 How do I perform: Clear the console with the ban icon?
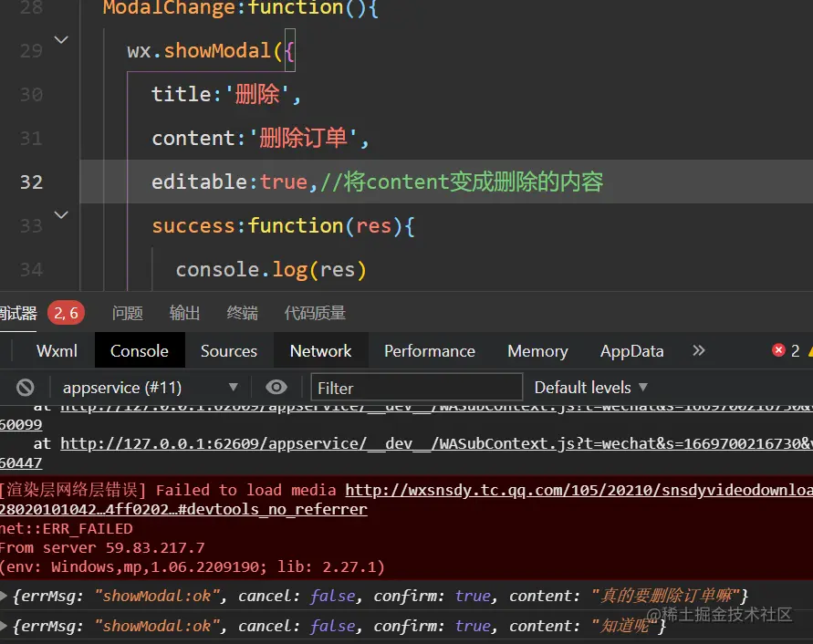pyautogui.click(x=25, y=388)
